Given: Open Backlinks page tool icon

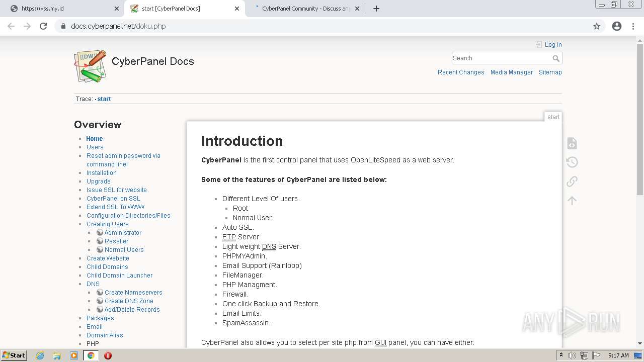Looking at the screenshot, I should tap(572, 181).
